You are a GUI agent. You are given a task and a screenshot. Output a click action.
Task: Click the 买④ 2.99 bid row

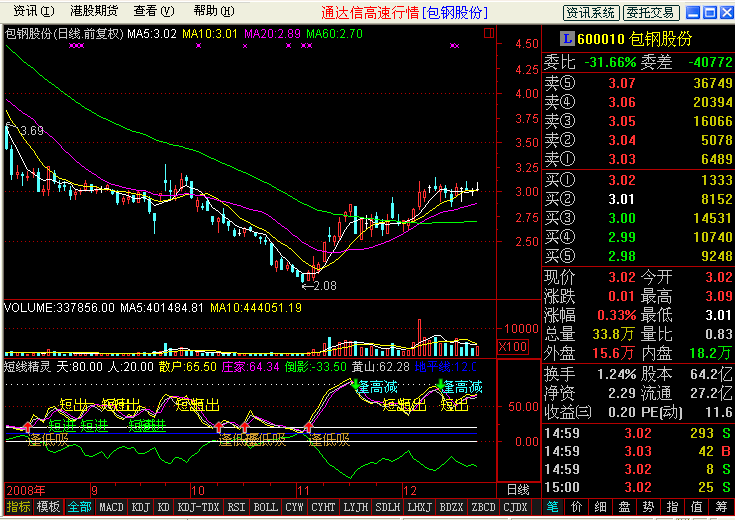tap(638, 237)
